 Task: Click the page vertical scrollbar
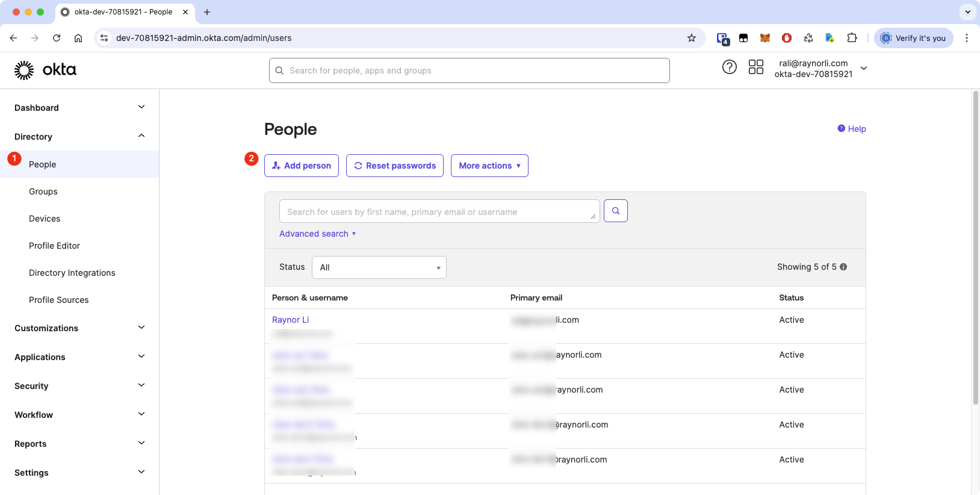pos(976,247)
